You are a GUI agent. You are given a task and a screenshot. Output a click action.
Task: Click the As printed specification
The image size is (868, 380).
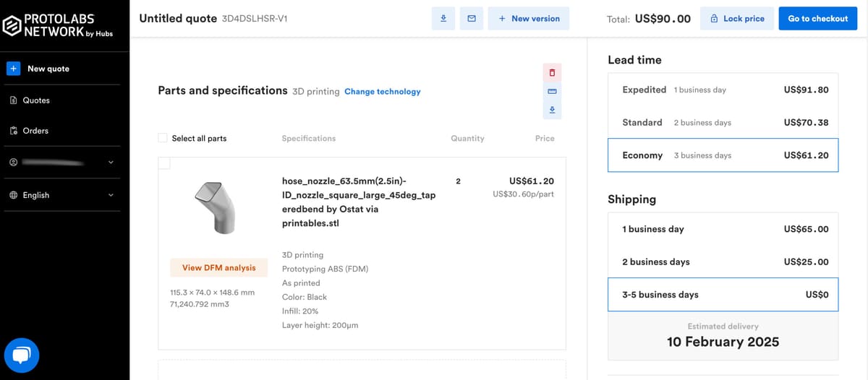pyautogui.click(x=301, y=283)
